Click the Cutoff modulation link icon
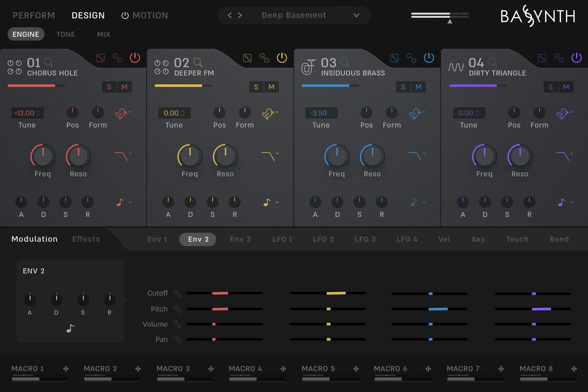Viewport: 588px width, 392px height. coord(177,293)
